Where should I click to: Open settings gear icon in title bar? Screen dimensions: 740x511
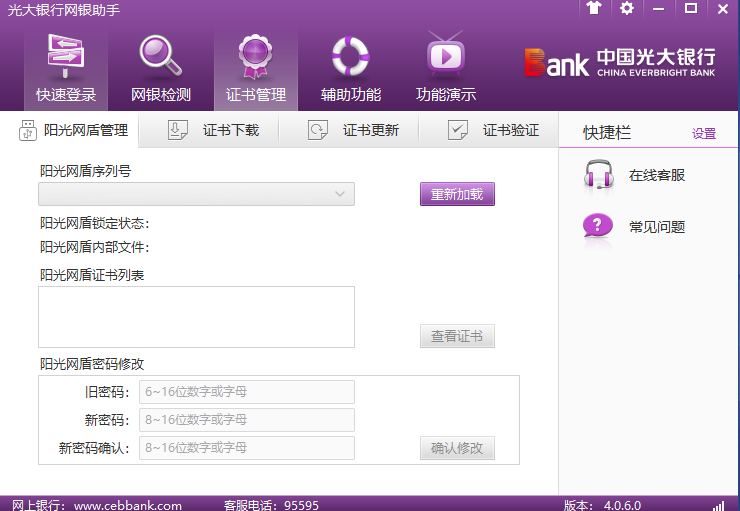627,8
